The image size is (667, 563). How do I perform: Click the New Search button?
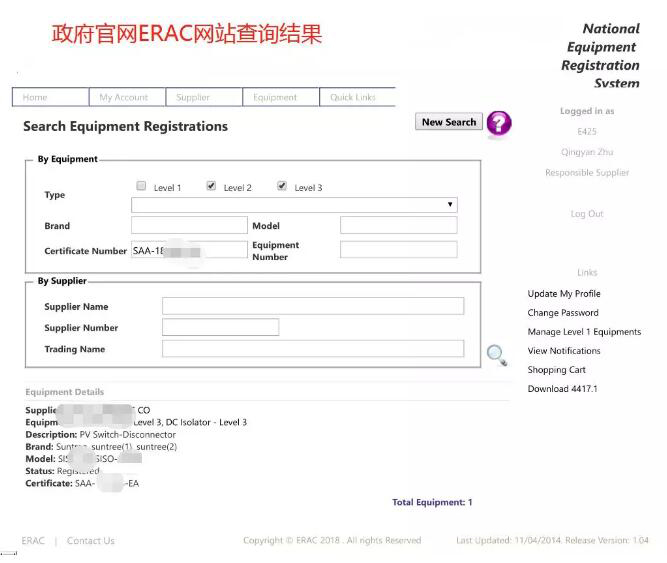click(x=449, y=122)
